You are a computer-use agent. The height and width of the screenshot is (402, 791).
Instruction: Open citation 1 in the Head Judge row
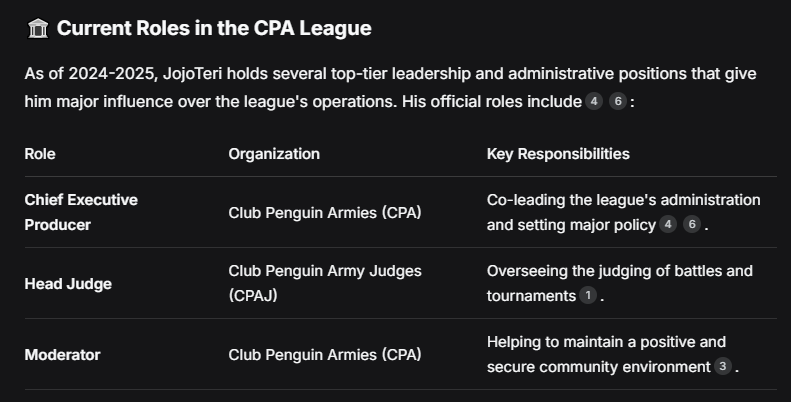(x=588, y=296)
